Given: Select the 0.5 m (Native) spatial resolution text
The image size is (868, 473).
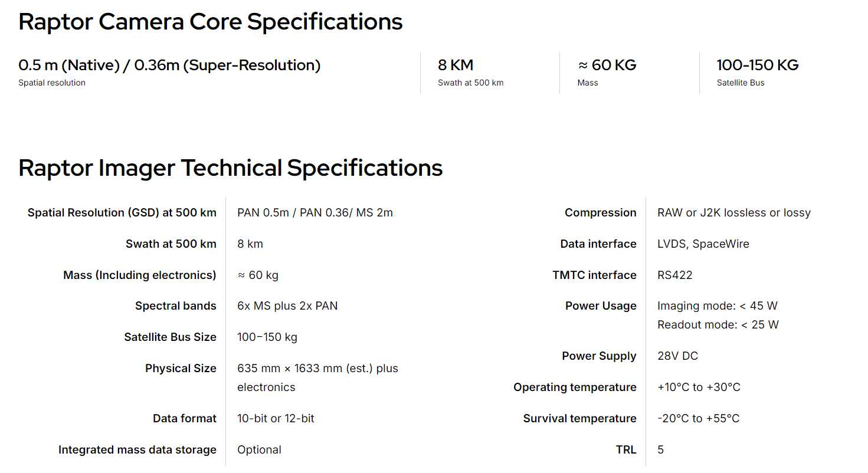Looking at the screenshot, I should (67, 65).
